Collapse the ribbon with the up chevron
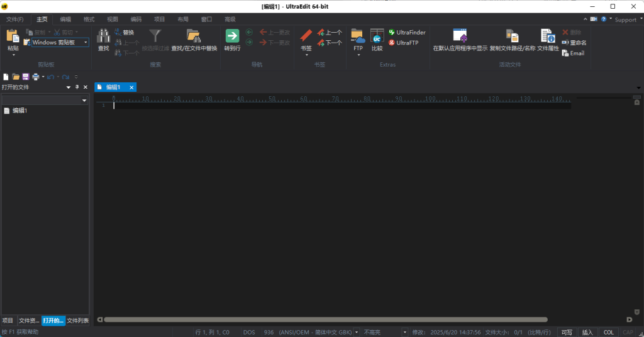 coord(586,19)
